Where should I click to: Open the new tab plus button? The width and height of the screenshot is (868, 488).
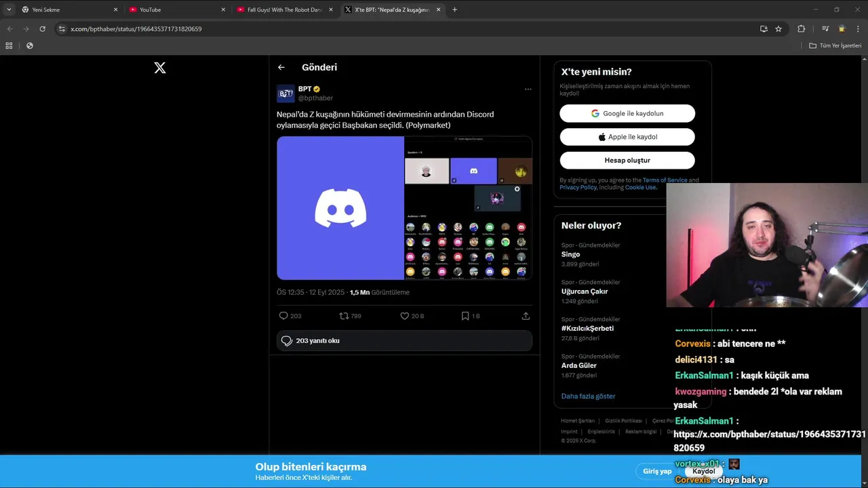point(454,9)
